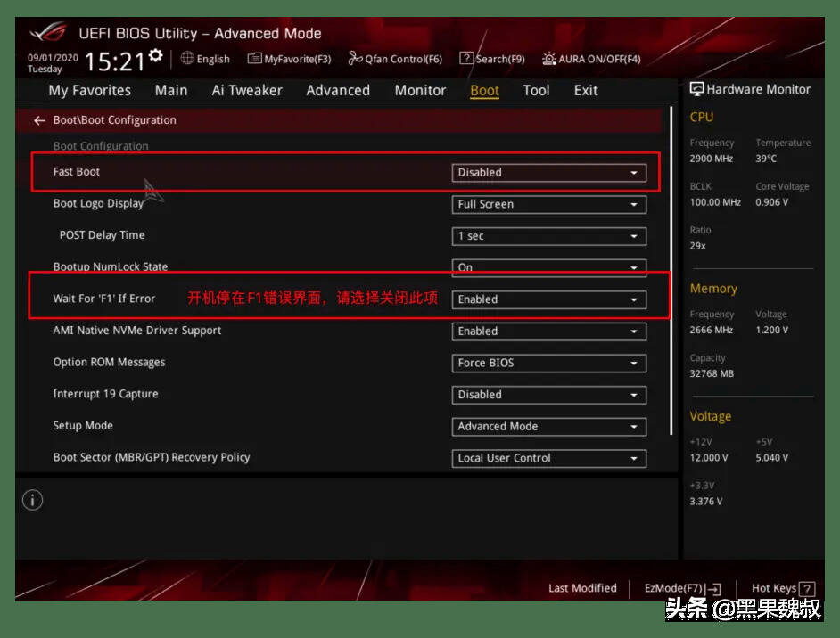Click the 09/01/2020 date display
This screenshot has width=840, height=638.
(x=53, y=58)
